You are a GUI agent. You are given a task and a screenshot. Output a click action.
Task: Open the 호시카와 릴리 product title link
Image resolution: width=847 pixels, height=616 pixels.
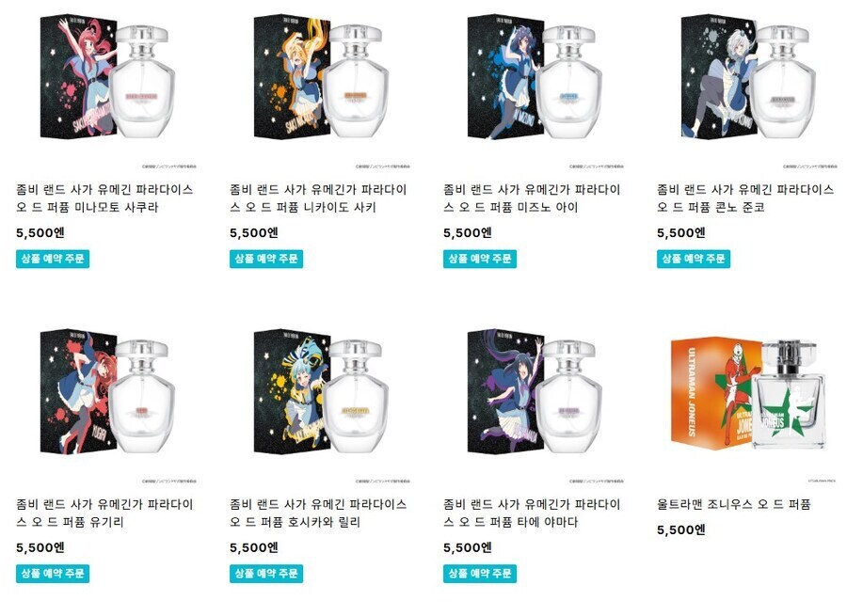[x=318, y=513]
